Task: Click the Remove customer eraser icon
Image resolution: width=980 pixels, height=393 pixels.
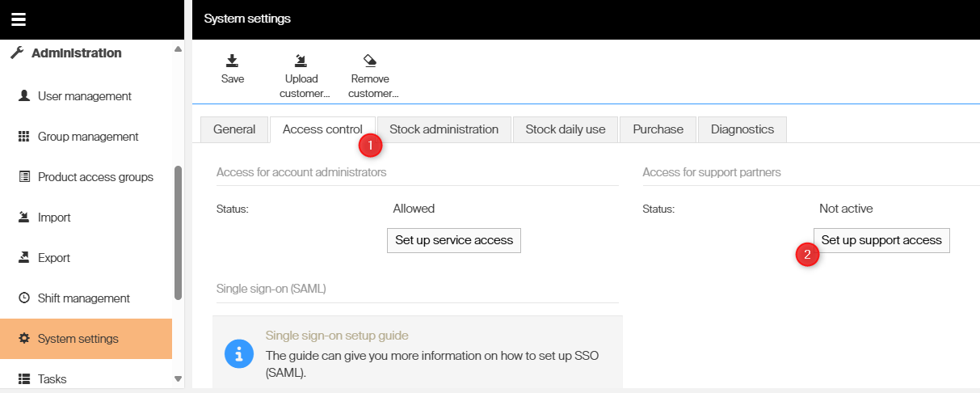Action: [x=370, y=61]
